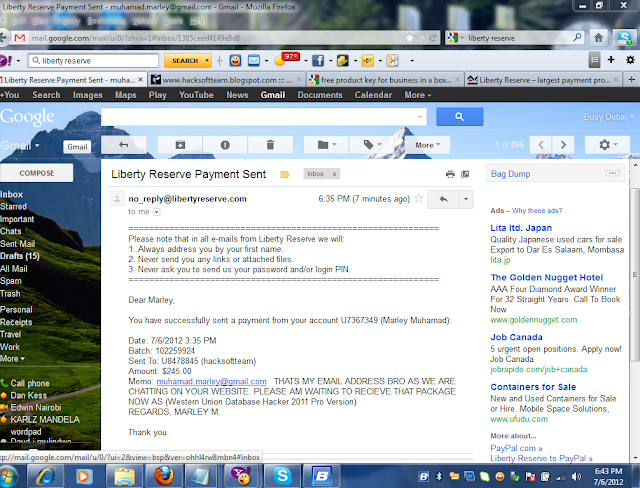Image resolution: width=640 pixels, height=488 pixels.
Task: Click the Yahoo toolbar smiley messenger icon
Action: (235, 60)
